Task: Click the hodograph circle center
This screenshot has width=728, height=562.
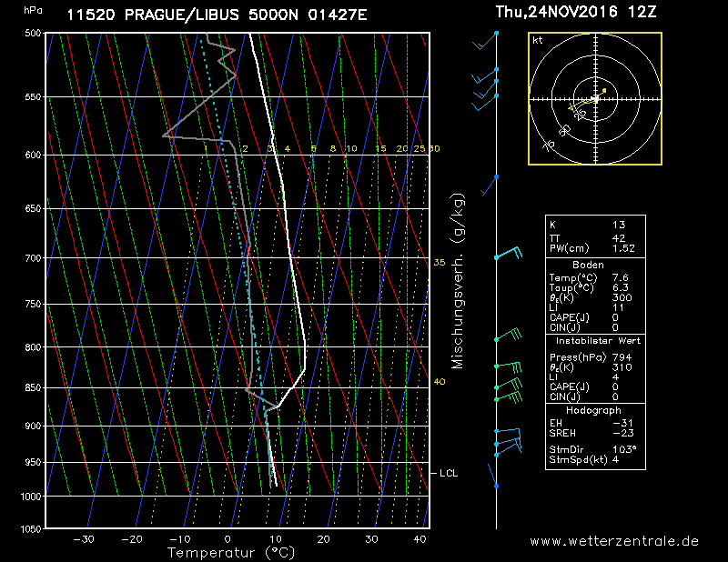Action: click(x=595, y=98)
